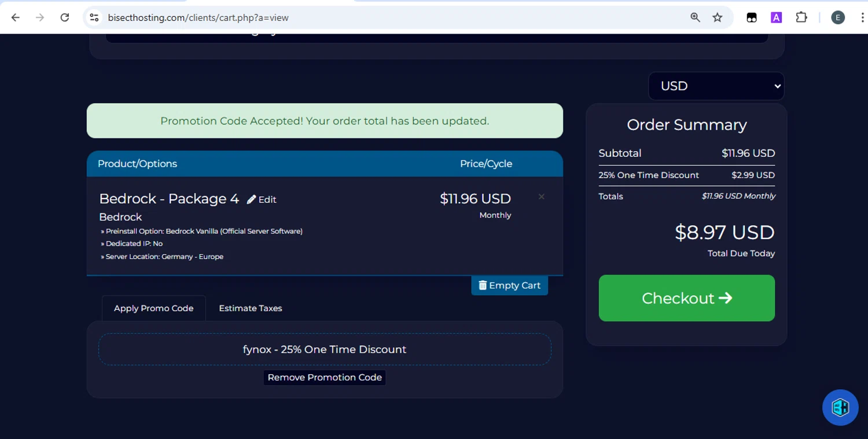Switch to the Apply Promo Code tab

[x=154, y=308]
